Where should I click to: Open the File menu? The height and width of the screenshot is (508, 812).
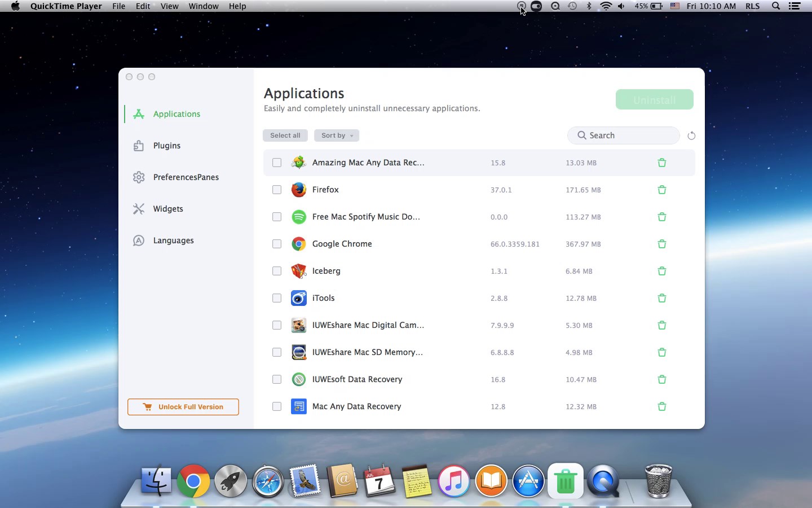[x=118, y=6]
